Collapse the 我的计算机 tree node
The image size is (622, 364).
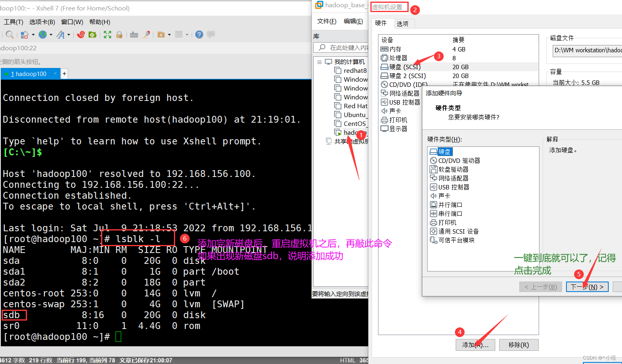click(x=319, y=62)
